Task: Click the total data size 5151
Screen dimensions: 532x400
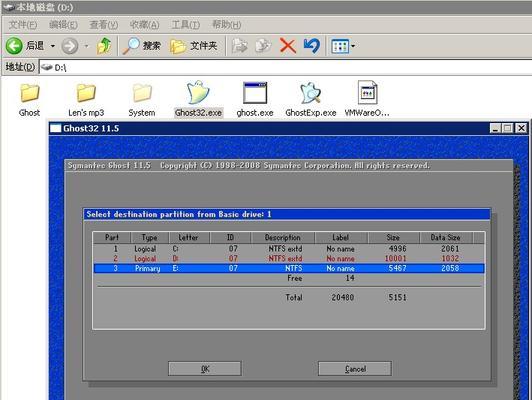Action: click(x=397, y=298)
